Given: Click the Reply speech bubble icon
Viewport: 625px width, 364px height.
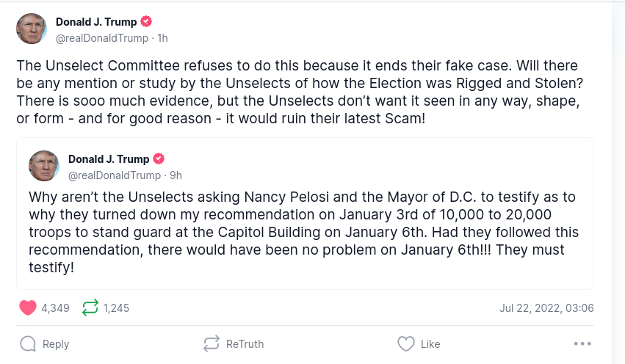Looking at the screenshot, I should tap(28, 343).
